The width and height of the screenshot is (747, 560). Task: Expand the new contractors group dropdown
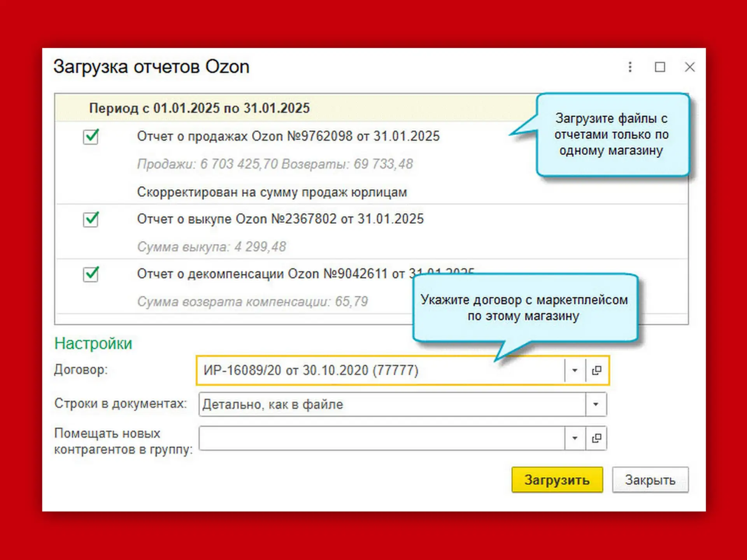[575, 438]
